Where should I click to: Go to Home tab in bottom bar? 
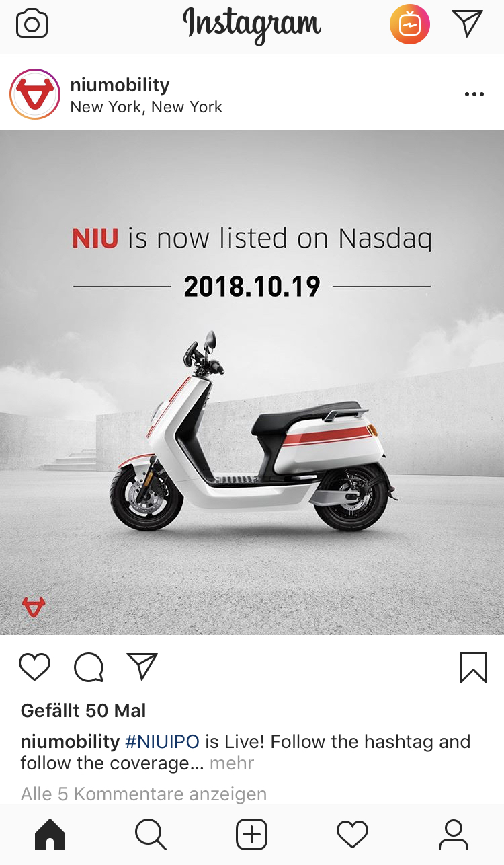pyautogui.click(x=50, y=835)
